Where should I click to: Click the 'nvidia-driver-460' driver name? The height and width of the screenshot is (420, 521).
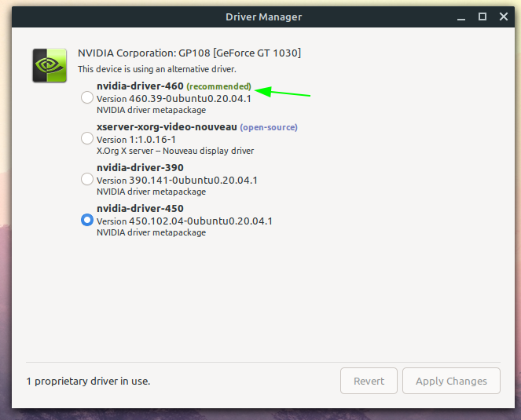(140, 86)
